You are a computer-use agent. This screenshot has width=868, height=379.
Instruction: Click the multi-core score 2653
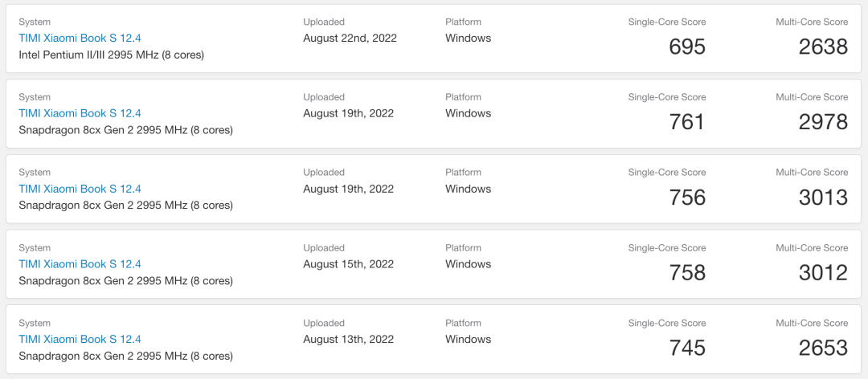(x=823, y=348)
